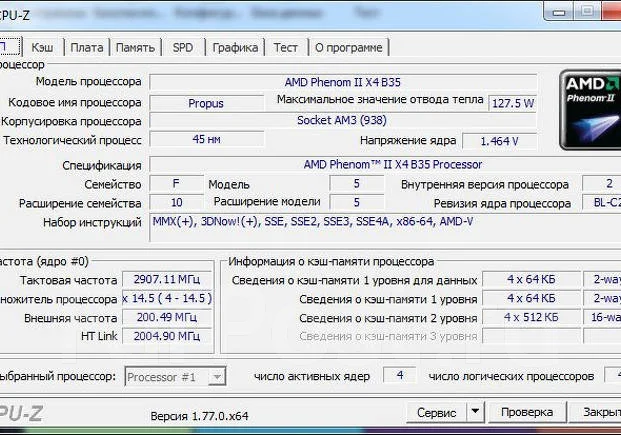621x435 pixels.
Task: Click the Socket AM3 (938) value
Action: 343,120
